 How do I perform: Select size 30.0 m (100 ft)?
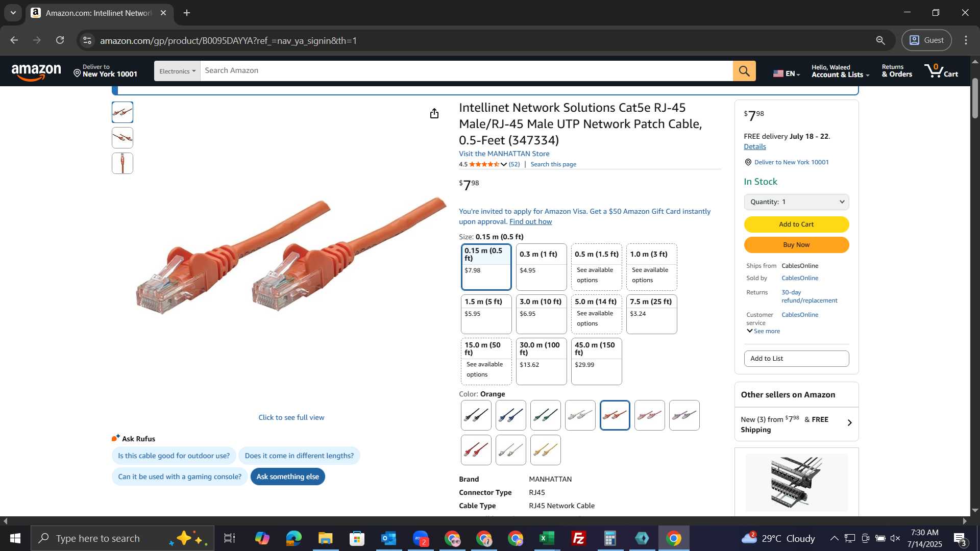click(541, 361)
